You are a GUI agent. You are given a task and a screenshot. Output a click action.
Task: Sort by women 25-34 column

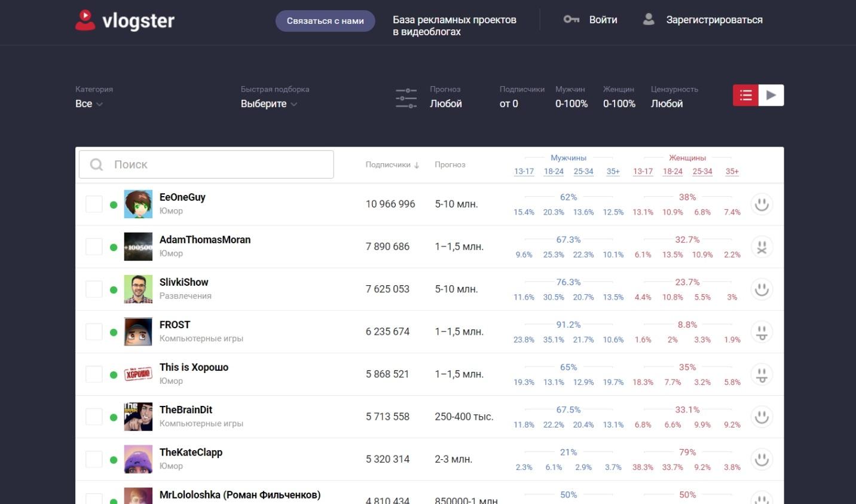702,171
